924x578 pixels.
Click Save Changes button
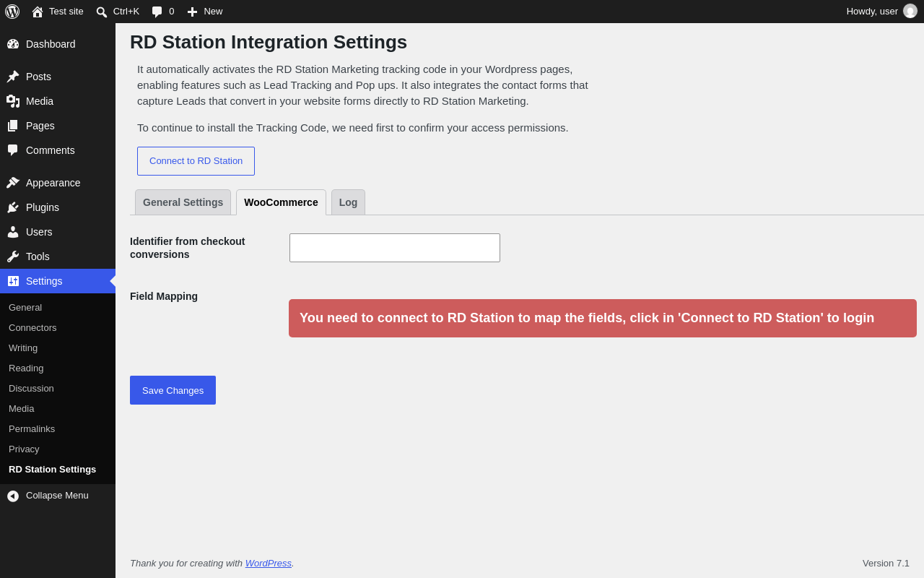(173, 390)
